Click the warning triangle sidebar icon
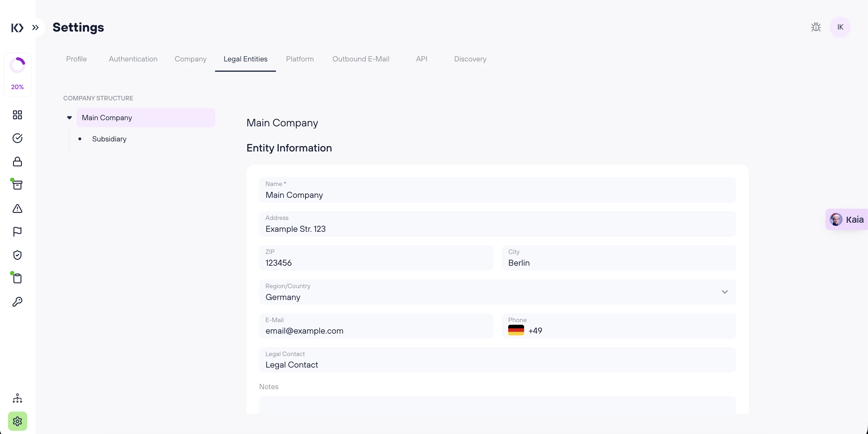This screenshot has width=868, height=434. pyautogui.click(x=17, y=208)
